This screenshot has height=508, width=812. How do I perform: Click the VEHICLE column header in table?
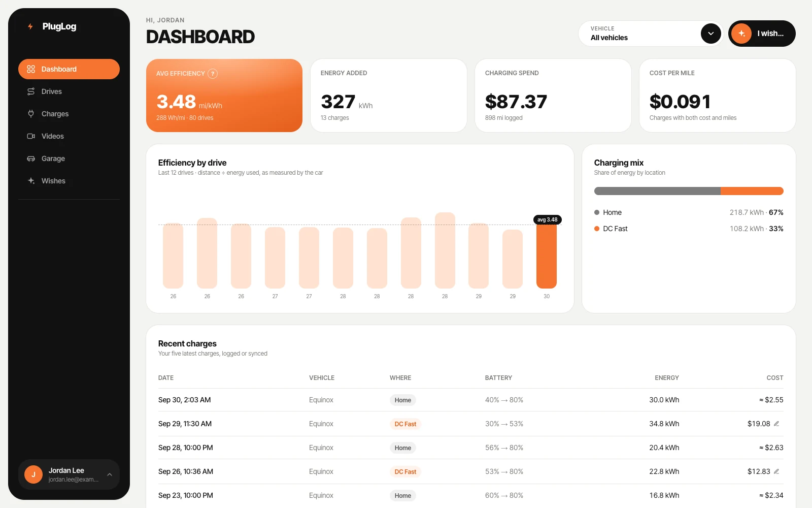(322, 378)
